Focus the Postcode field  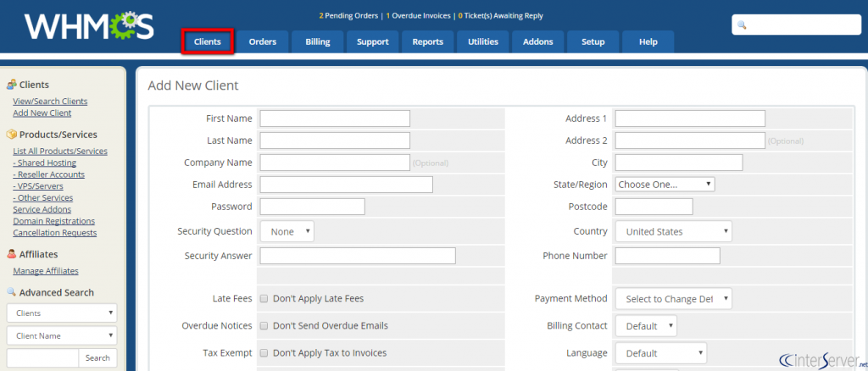pyautogui.click(x=654, y=206)
